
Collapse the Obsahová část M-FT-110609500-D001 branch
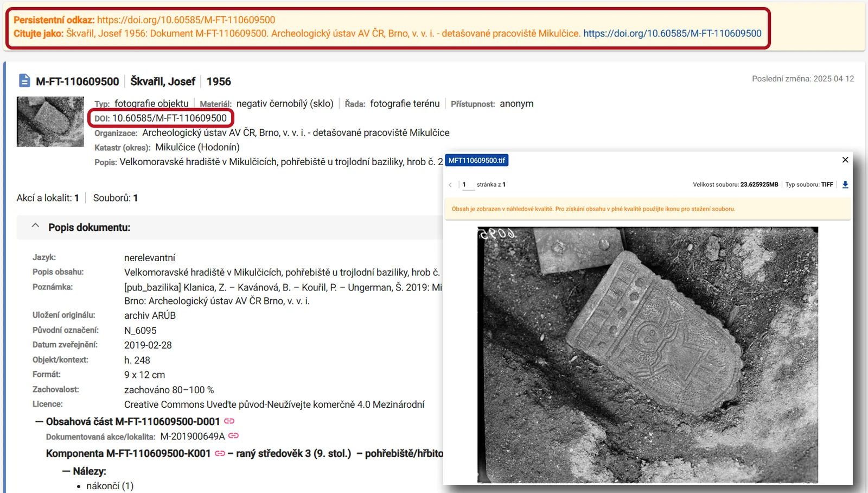[39, 421]
